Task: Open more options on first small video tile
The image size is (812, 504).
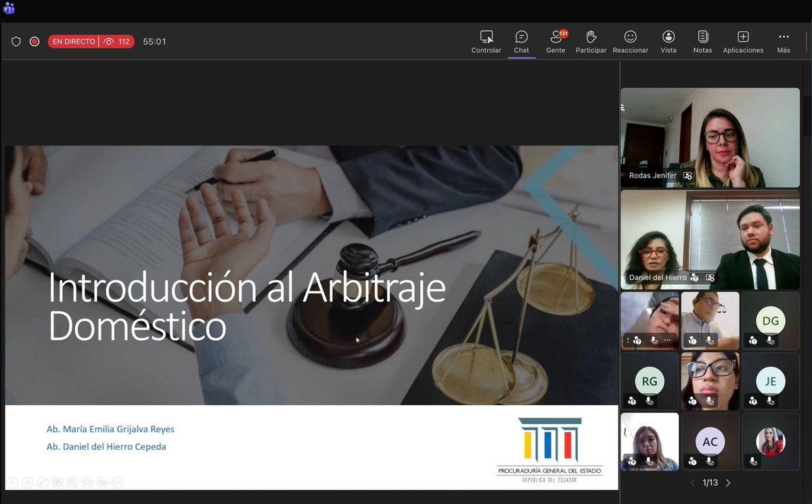Action: 668,340
